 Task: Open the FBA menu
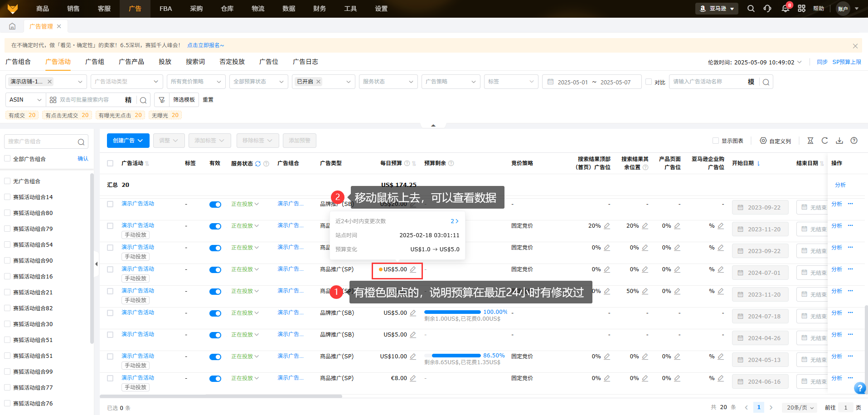165,9
